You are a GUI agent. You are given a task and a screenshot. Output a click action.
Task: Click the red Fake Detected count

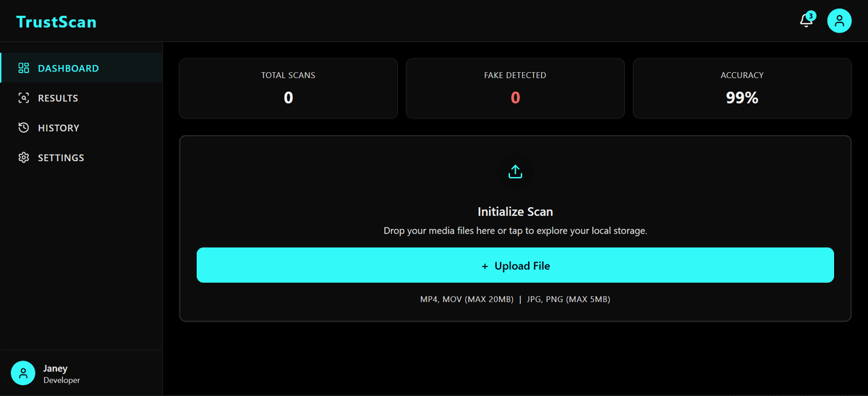click(x=515, y=98)
